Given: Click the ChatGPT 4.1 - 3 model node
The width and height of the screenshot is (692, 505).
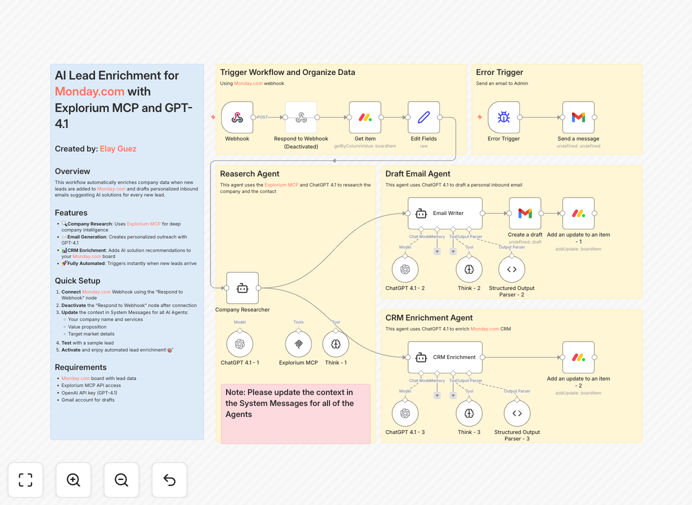Looking at the screenshot, I should (405, 413).
